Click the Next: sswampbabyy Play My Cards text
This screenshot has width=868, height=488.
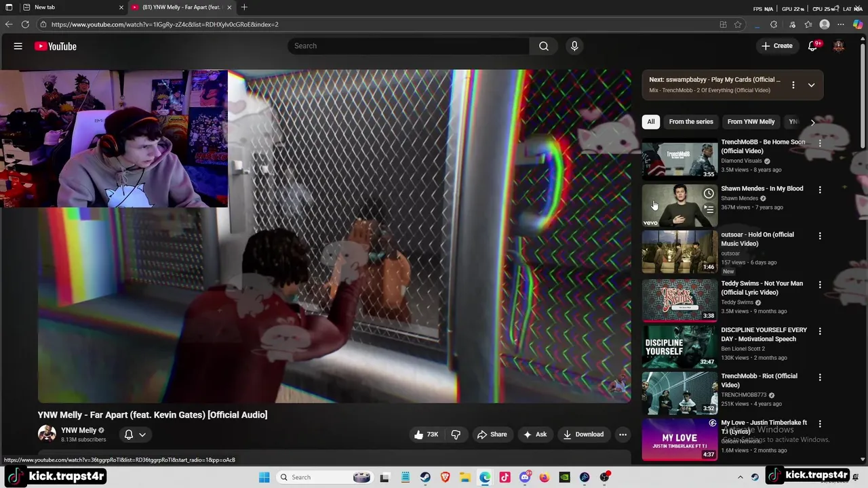[x=715, y=80]
